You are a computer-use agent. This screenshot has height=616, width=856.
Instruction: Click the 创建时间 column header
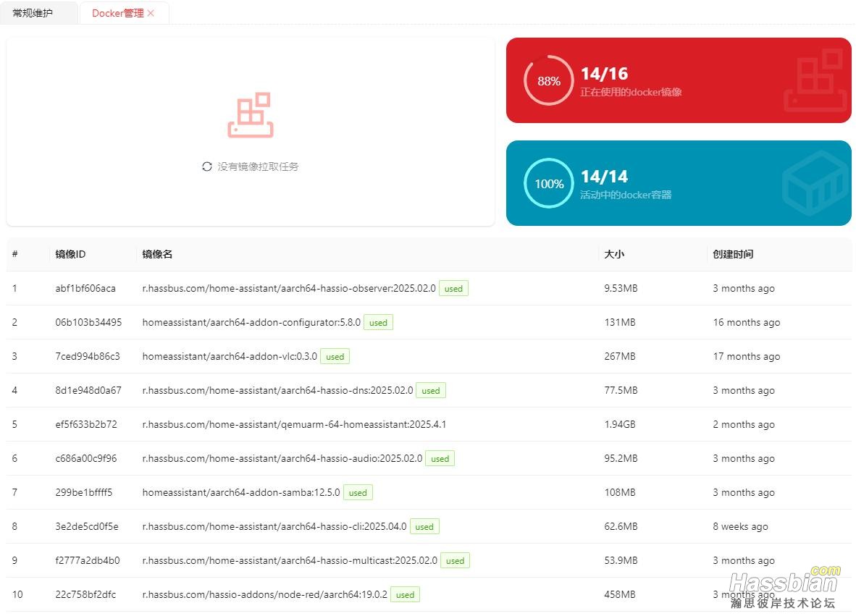[733, 254]
